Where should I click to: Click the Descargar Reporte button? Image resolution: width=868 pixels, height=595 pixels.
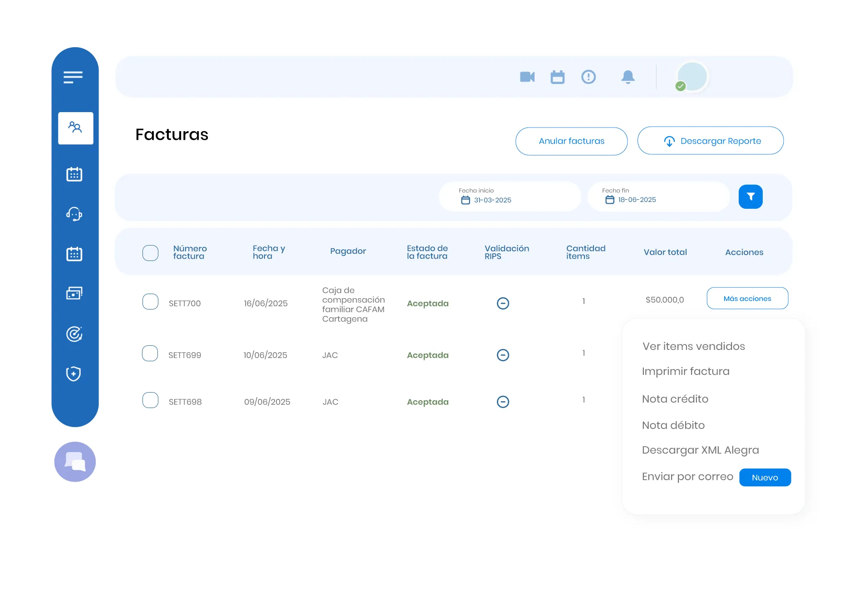pyautogui.click(x=710, y=141)
